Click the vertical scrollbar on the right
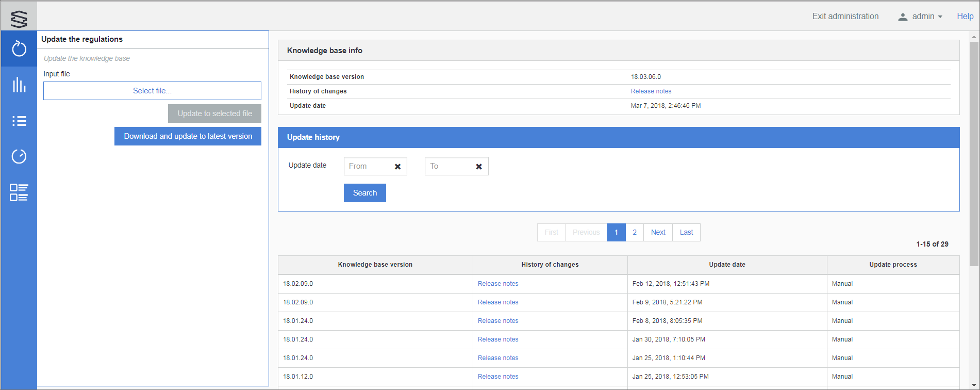The height and width of the screenshot is (390, 980). coord(974,155)
